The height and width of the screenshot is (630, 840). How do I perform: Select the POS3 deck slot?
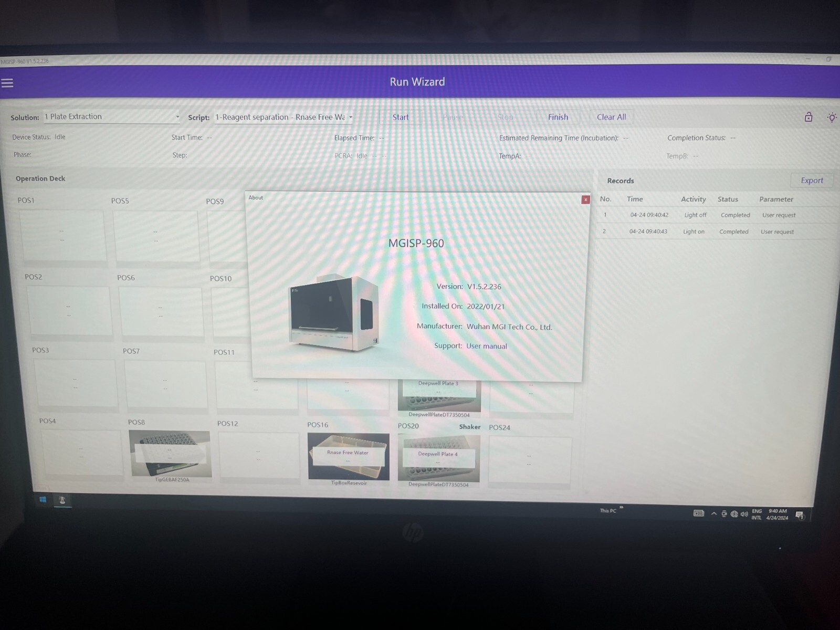76,383
